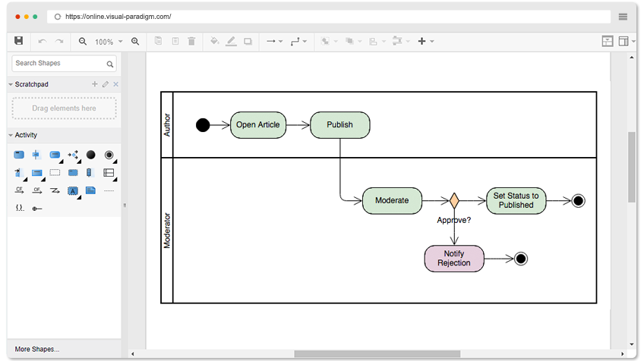Select the Object Flow (OF) connector
The image size is (644, 361).
click(x=37, y=190)
